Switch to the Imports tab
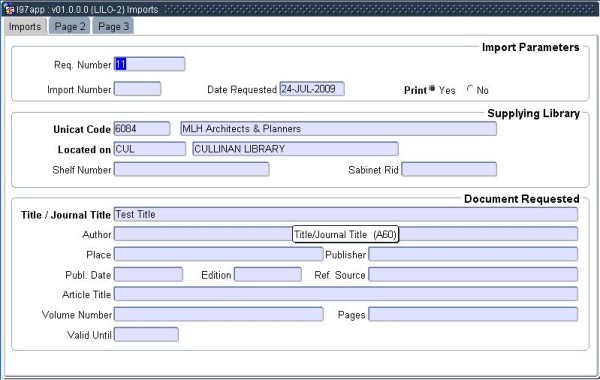 coord(25,26)
